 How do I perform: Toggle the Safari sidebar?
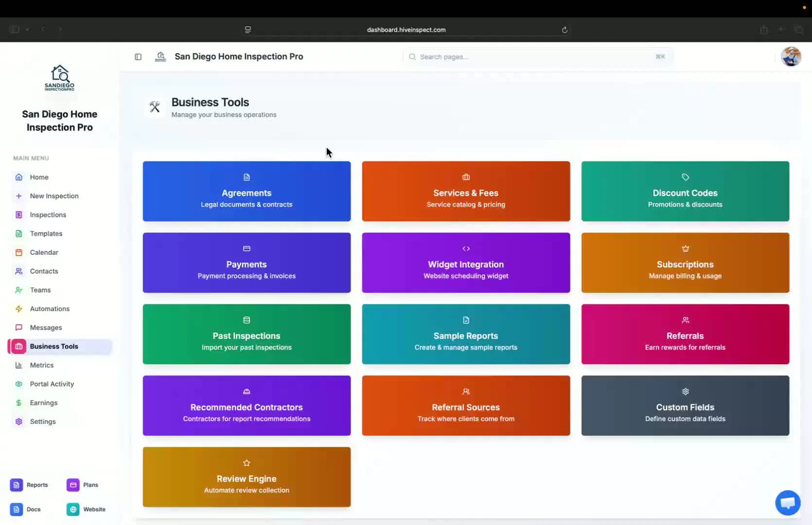point(14,29)
